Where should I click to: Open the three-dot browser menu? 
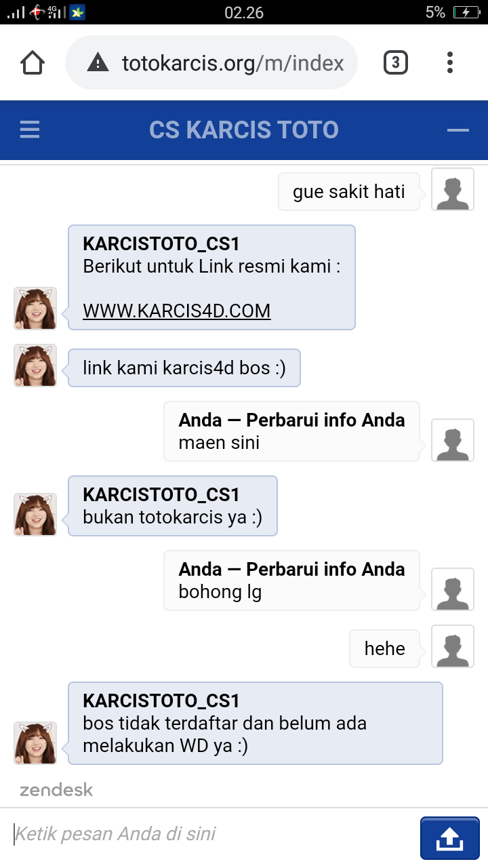click(x=449, y=63)
